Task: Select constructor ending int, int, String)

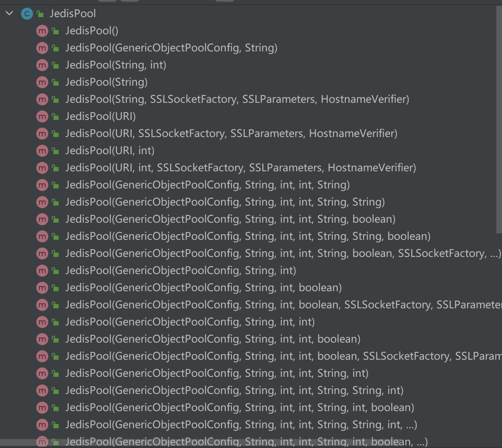Action: 208,185
